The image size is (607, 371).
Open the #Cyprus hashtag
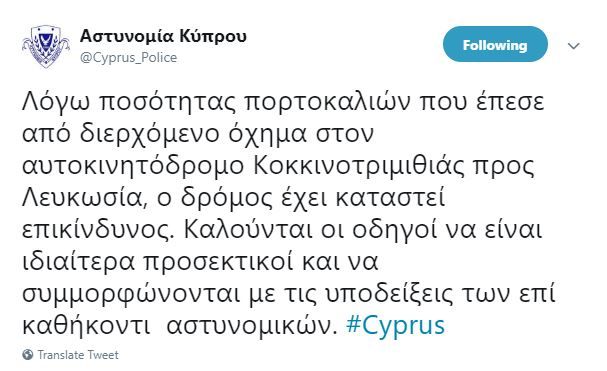coord(395,325)
